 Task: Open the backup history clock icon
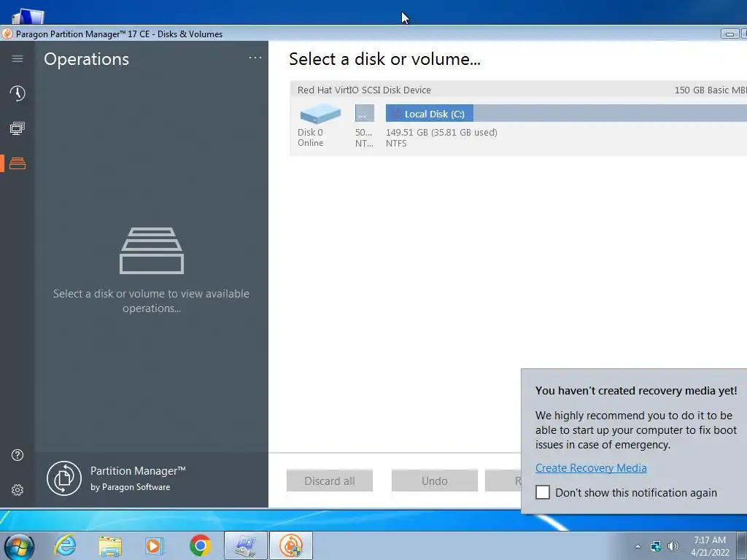pyautogui.click(x=18, y=93)
